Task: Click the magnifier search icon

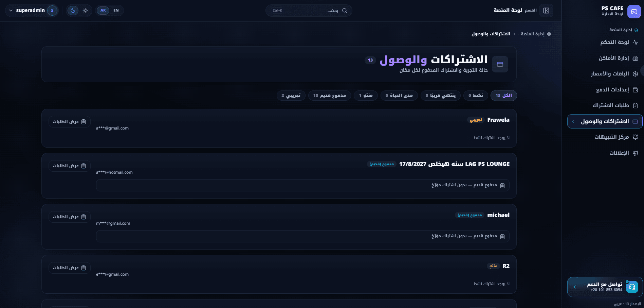Action: [345, 11]
